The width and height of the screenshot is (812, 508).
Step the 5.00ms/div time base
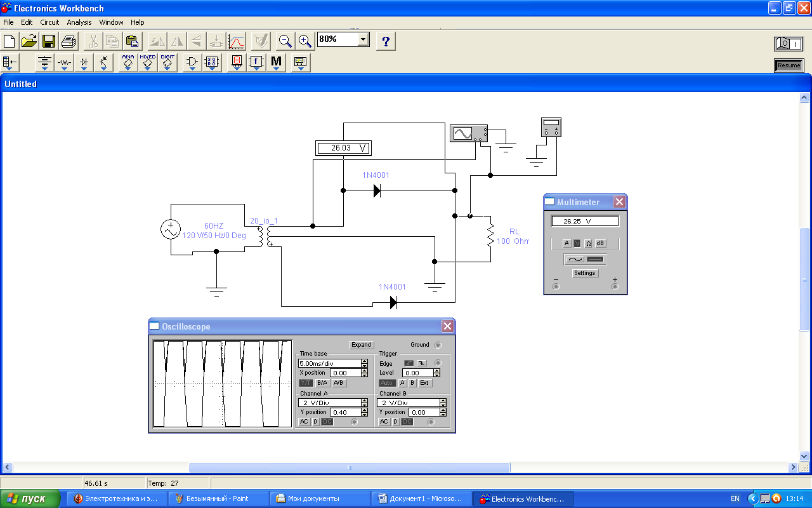coord(364,363)
